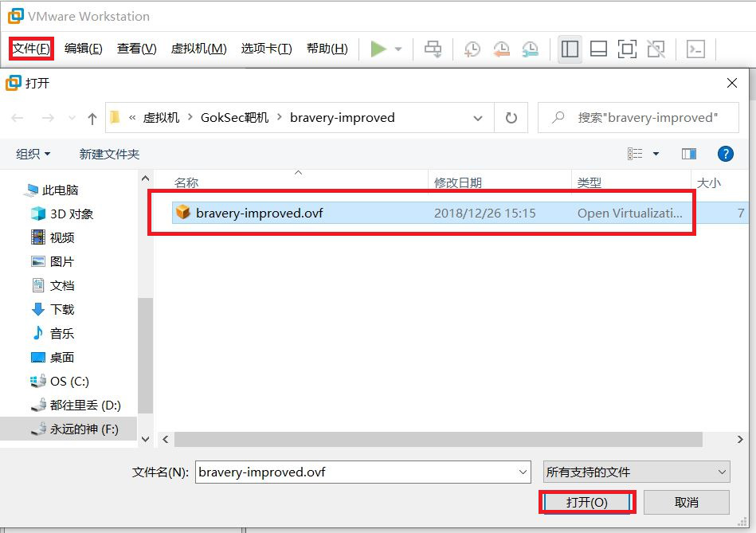Open the 查看(V) menu

click(136, 49)
